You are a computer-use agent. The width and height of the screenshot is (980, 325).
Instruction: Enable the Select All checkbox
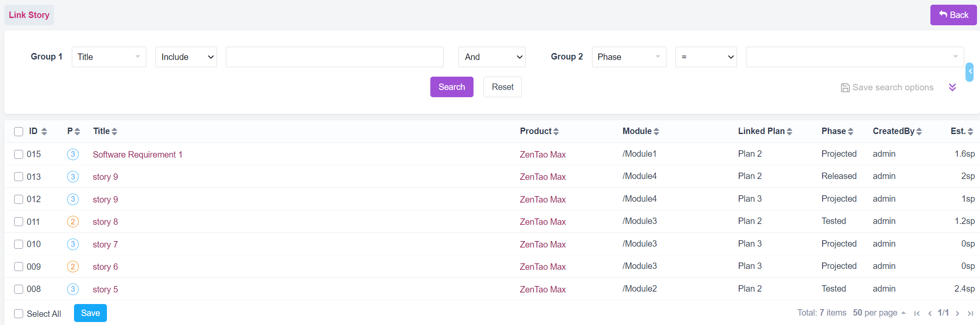pyautogui.click(x=18, y=314)
